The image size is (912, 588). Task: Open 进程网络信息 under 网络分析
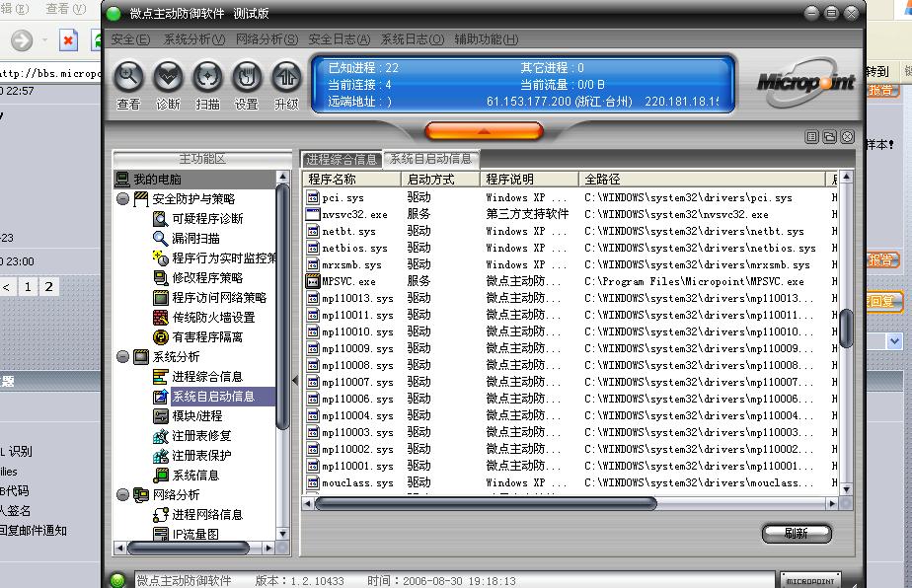point(207,515)
